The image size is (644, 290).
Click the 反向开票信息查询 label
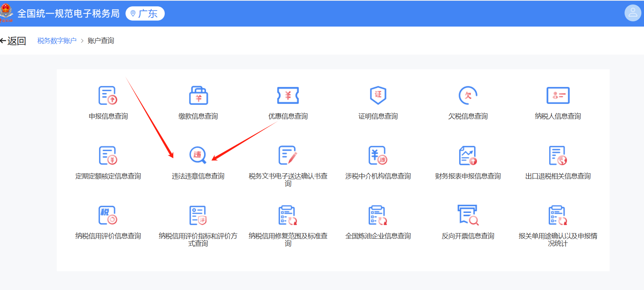click(x=468, y=236)
